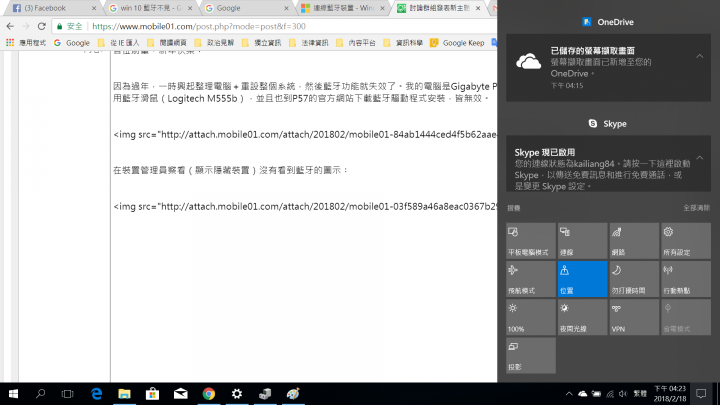Close the 討論群組發表新主題 tab
Viewport: 720px width, 405px height.
(x=478, y=8)
